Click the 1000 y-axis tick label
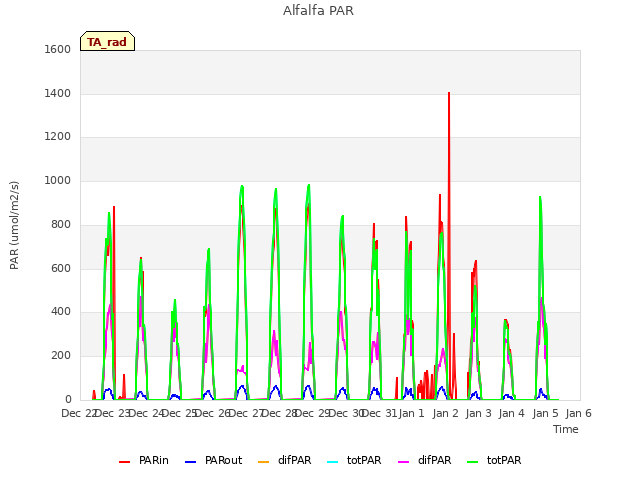Viewport: 640px width, 480px height. [58, 180]
